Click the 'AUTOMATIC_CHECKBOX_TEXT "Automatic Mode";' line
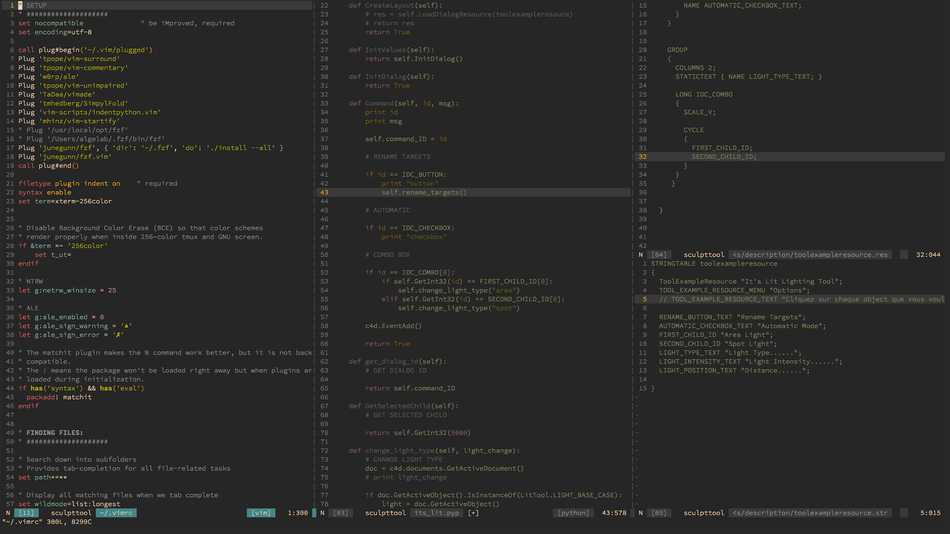The image size is (950, 534). coord(742,326)
